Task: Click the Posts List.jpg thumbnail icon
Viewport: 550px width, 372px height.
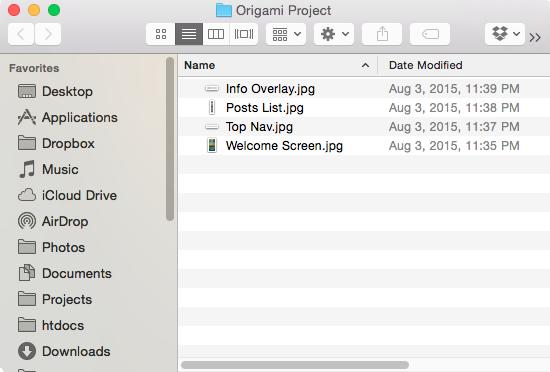Action: 212,107
